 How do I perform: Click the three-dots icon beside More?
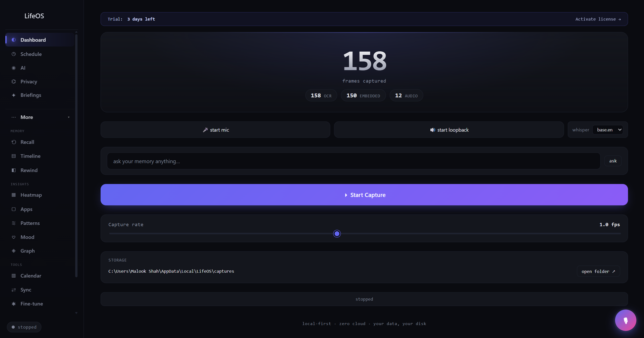[x=14, y=117]
